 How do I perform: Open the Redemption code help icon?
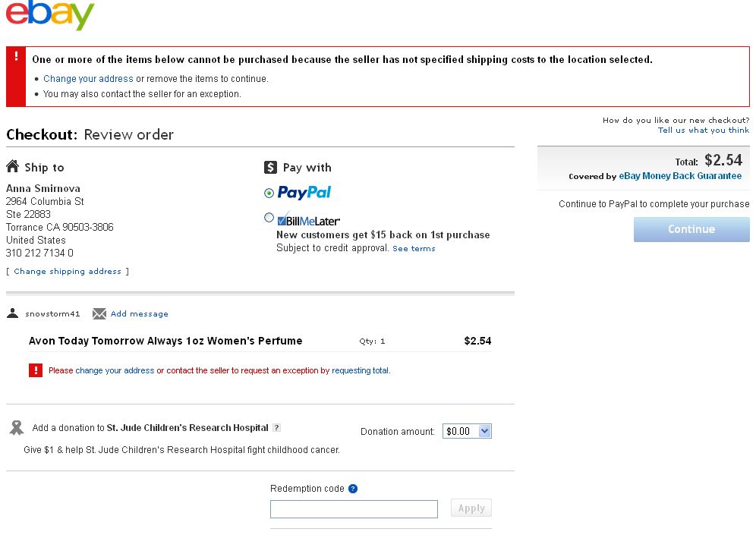point(353,489)
